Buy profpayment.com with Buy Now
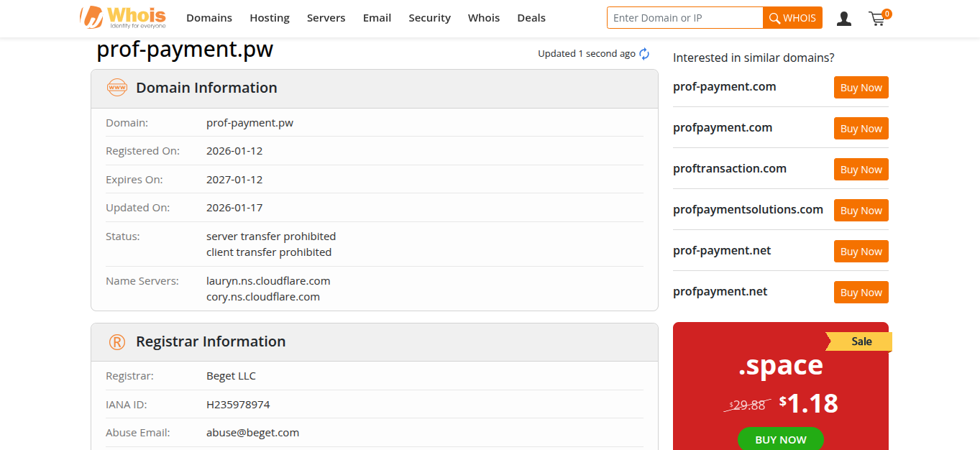 861,129
